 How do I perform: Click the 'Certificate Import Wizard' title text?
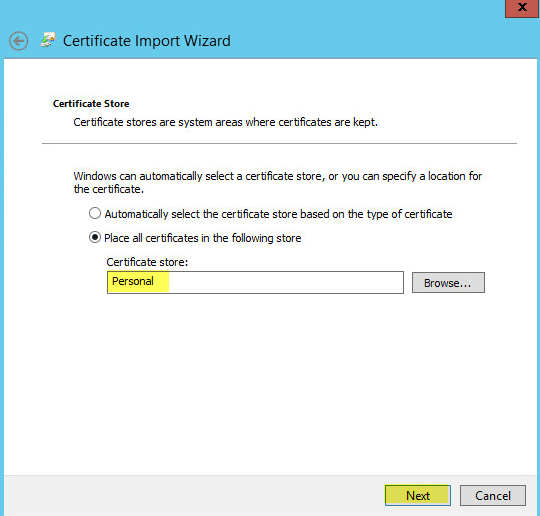point(147,41)
